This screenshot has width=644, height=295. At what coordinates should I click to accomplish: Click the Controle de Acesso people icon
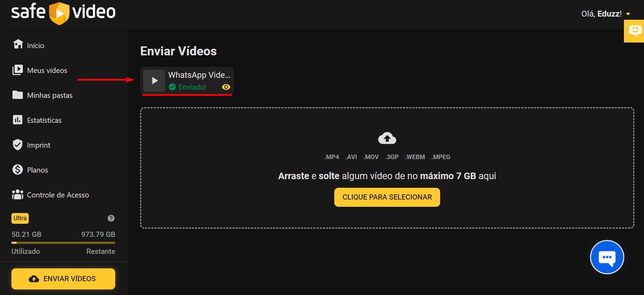point(18,195)
